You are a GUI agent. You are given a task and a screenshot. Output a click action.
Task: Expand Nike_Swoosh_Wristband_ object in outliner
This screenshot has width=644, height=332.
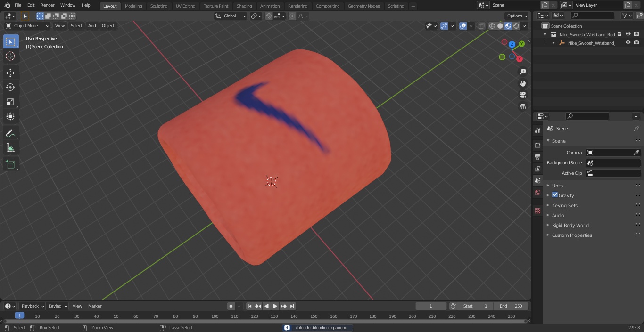click(553, 43)
